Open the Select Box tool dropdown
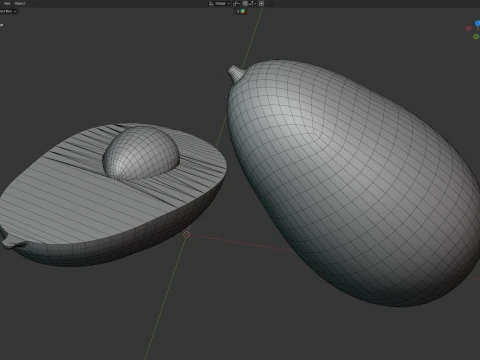The width and height of the screenshot is (480, 360). tap(8, 11)
